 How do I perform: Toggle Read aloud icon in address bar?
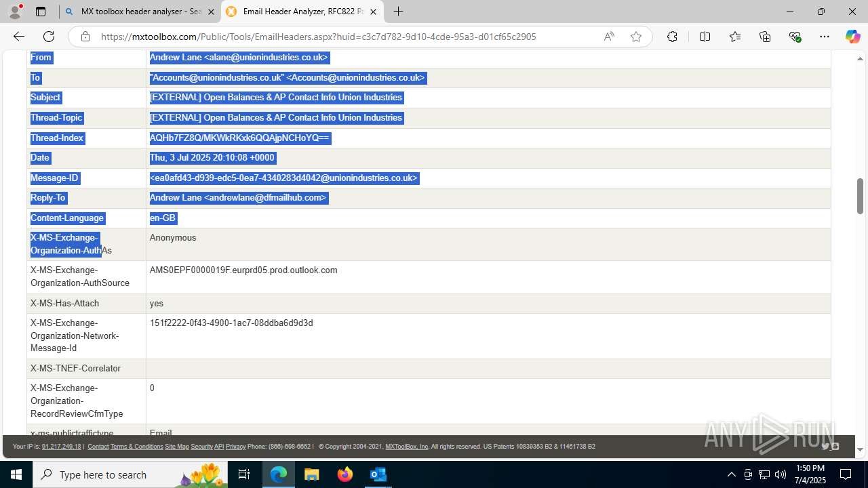609,37
